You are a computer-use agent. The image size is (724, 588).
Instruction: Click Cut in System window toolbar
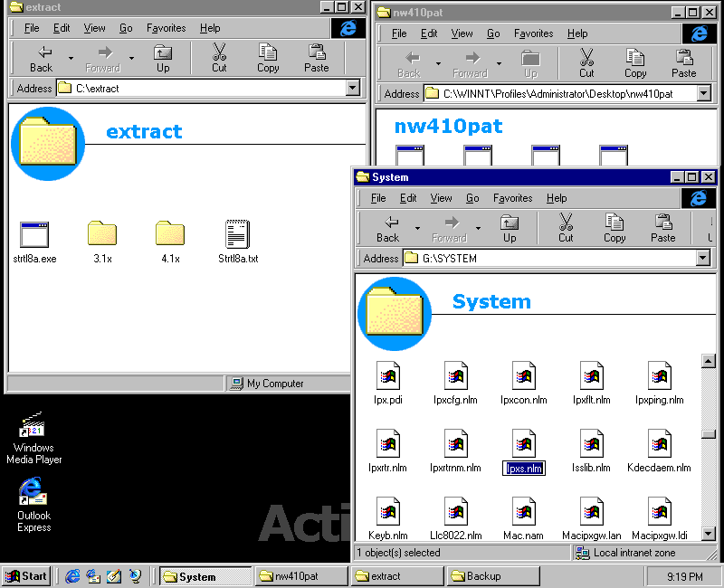pyautogui.click(x=566, y=228)
